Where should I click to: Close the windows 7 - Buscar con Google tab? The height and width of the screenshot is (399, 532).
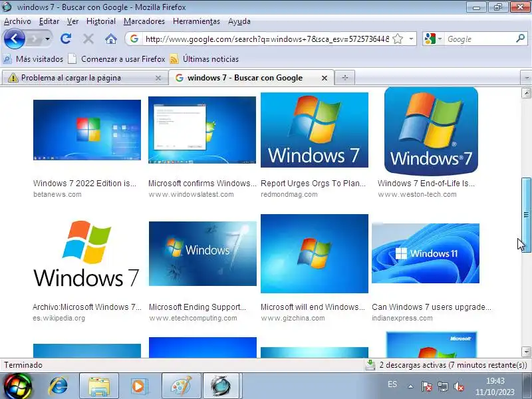point(325,78)
